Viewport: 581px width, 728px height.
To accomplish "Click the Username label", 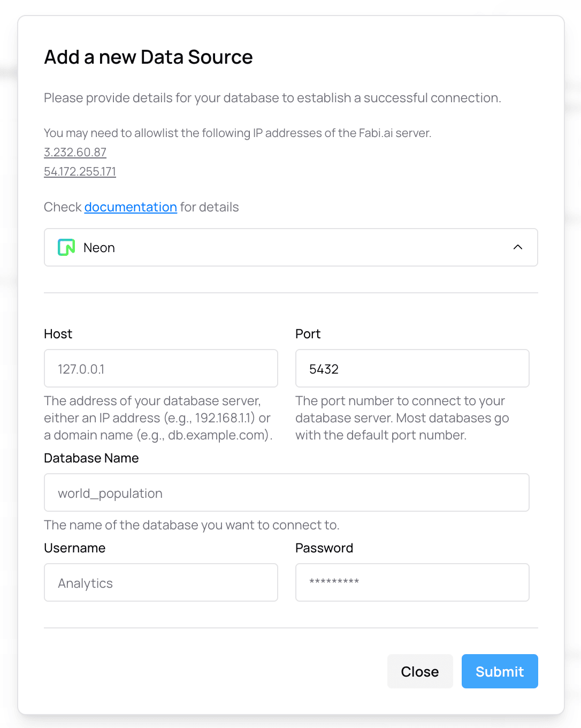I will point(74,548).
